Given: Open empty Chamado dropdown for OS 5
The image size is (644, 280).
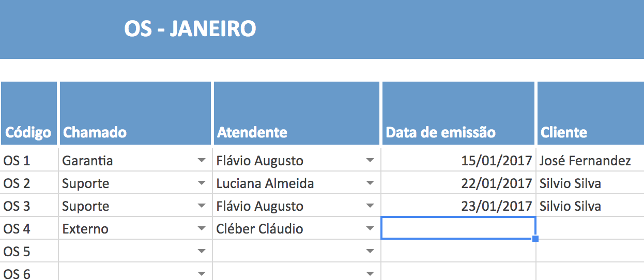Looking at the screenshot, I should (202, 252).
